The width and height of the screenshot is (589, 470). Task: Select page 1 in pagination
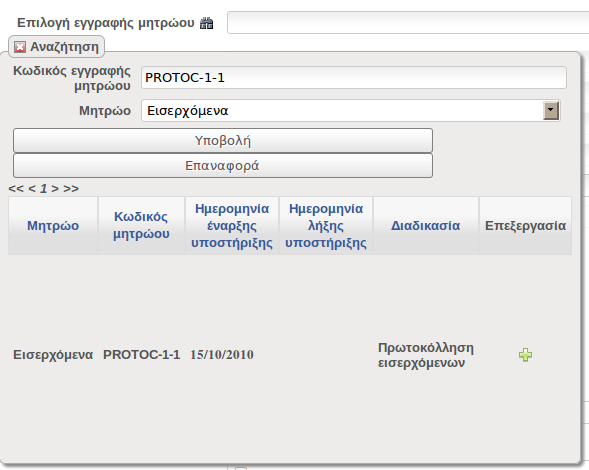point(44,189)
